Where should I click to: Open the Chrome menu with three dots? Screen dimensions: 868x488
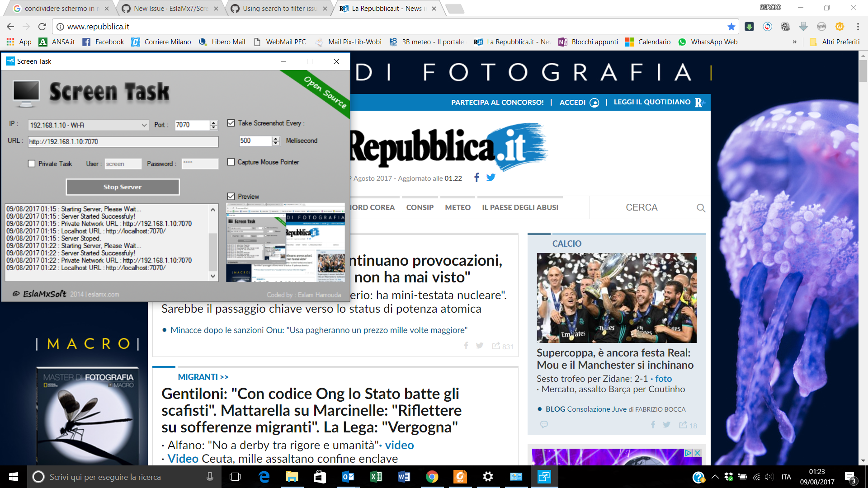click(x=858, y=27)
